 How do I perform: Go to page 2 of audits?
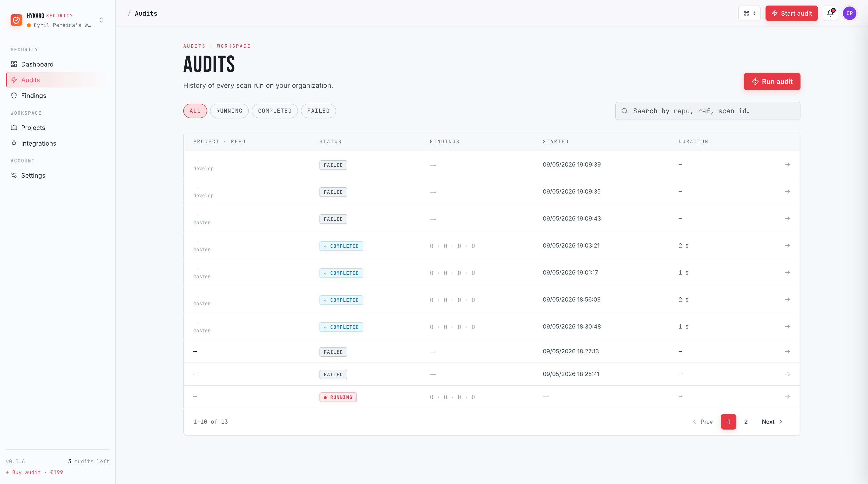(746, 422)
